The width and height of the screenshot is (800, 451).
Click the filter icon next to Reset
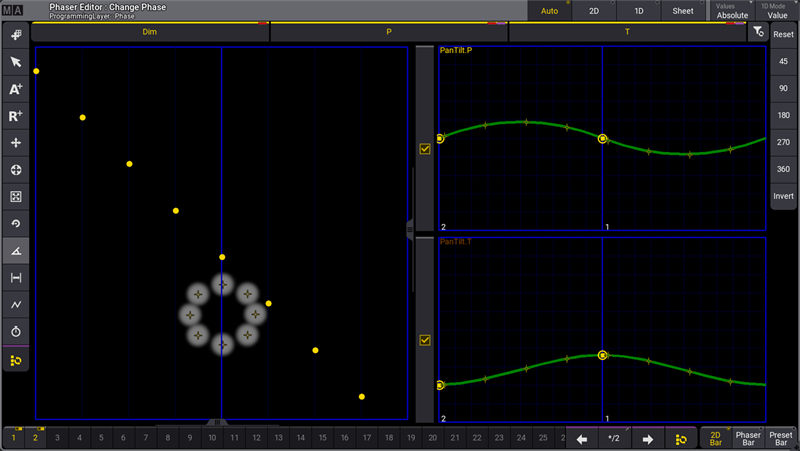tap(758, 33)
